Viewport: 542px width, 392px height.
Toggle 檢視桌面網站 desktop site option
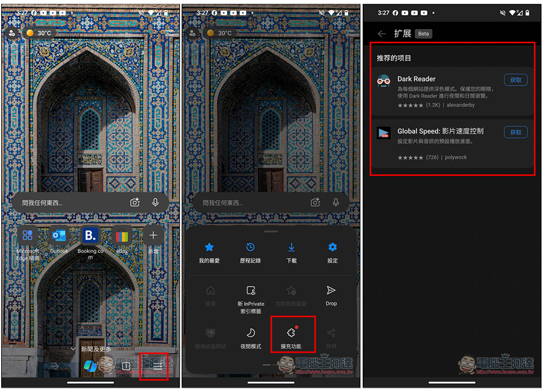click(x=210, y=338)
